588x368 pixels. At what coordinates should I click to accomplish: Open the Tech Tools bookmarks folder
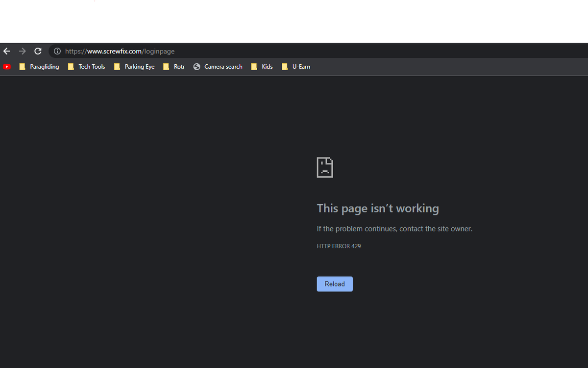(x=86, y=67)
